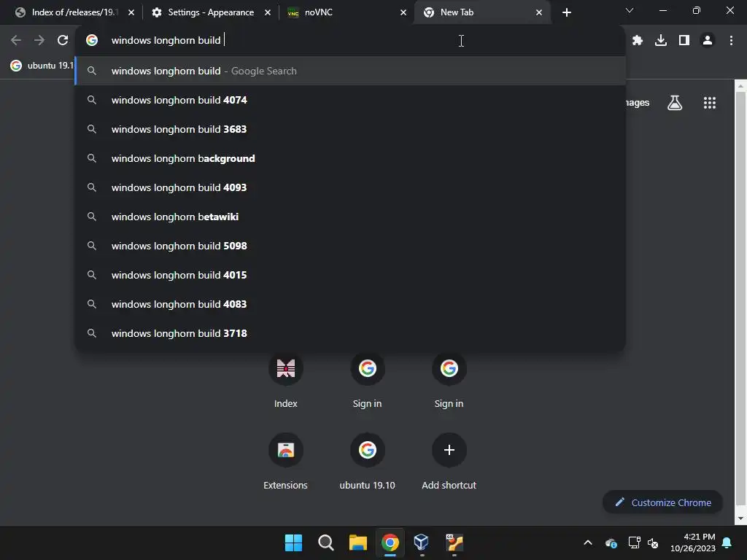This screenshot has width=747, height=560.
Task: Click the Customize Chrome button
Action: tap(662, 502)
